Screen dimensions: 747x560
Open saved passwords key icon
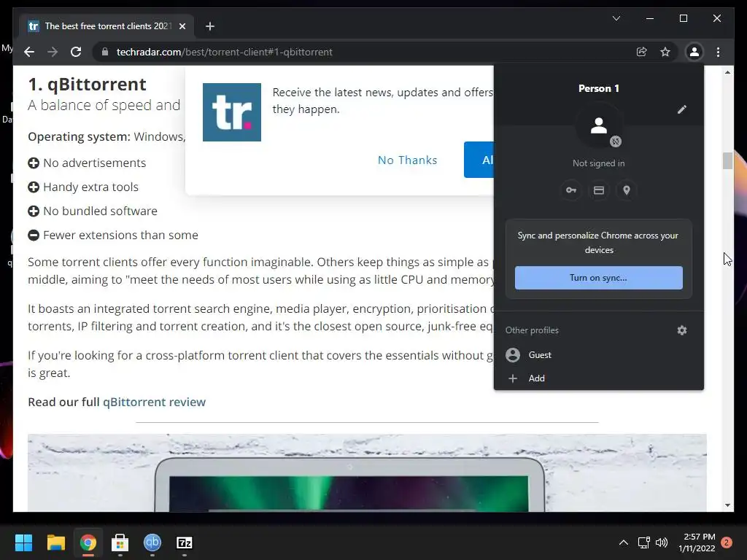pyautogui.click(x=570, y=190)
